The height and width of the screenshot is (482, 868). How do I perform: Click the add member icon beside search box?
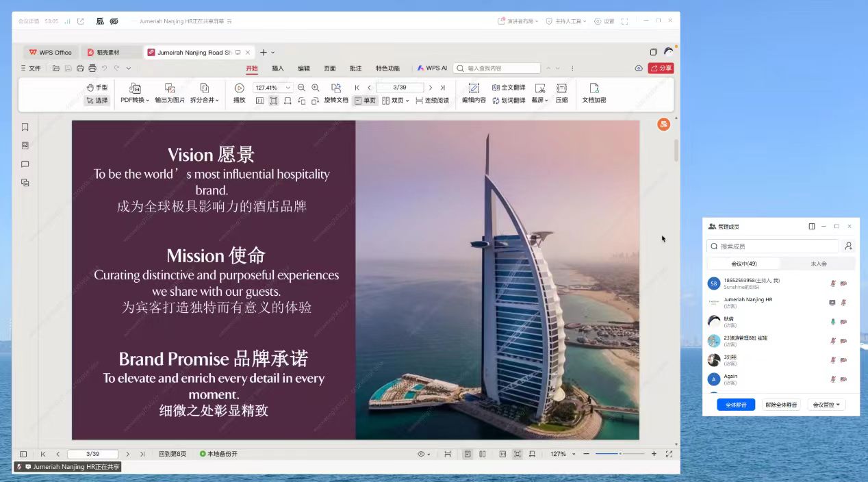point(849,246)
